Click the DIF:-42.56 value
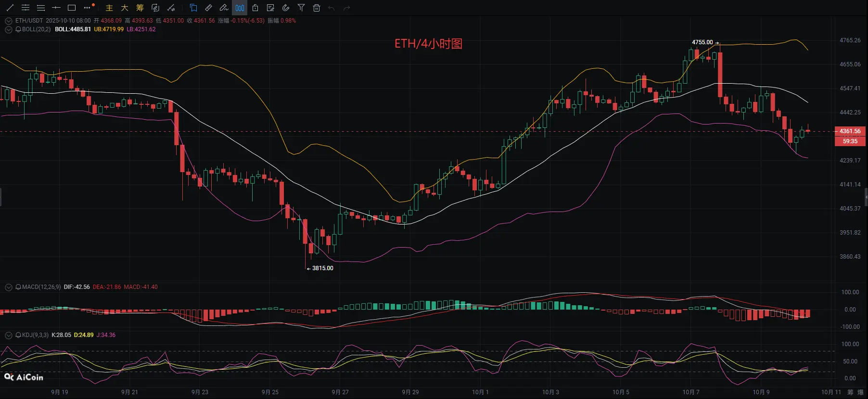Screen dimensions: 868x399 click(x=77, y=287)
